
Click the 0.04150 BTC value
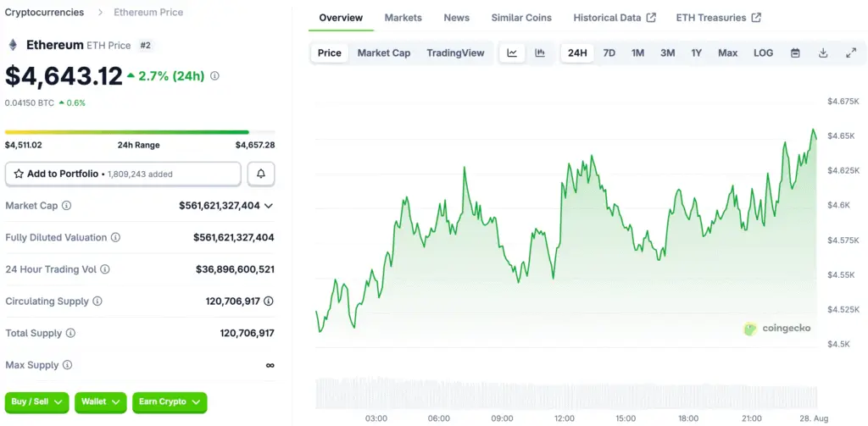pos(30,103)
